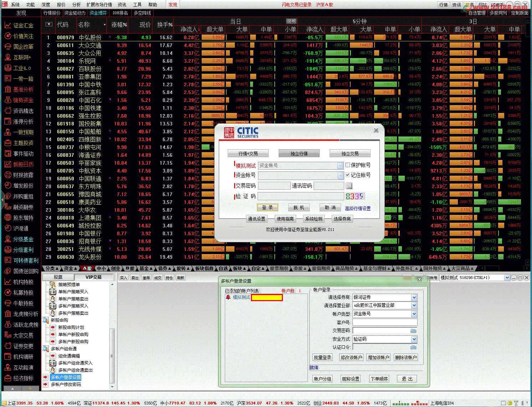Open 高级行情设置 link
532x407 pixels.
[358, 208]
